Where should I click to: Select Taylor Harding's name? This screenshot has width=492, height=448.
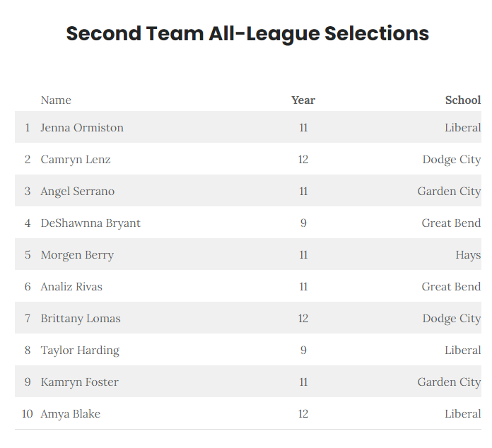(80, 350)
